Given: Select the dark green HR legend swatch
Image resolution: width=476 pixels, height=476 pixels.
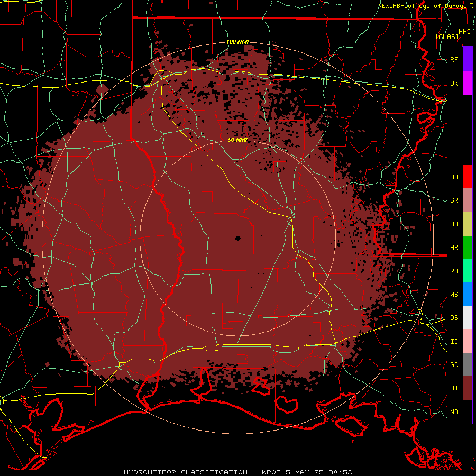Looking at the screenshot, I should pyautogui.click(x=467, y=248).
